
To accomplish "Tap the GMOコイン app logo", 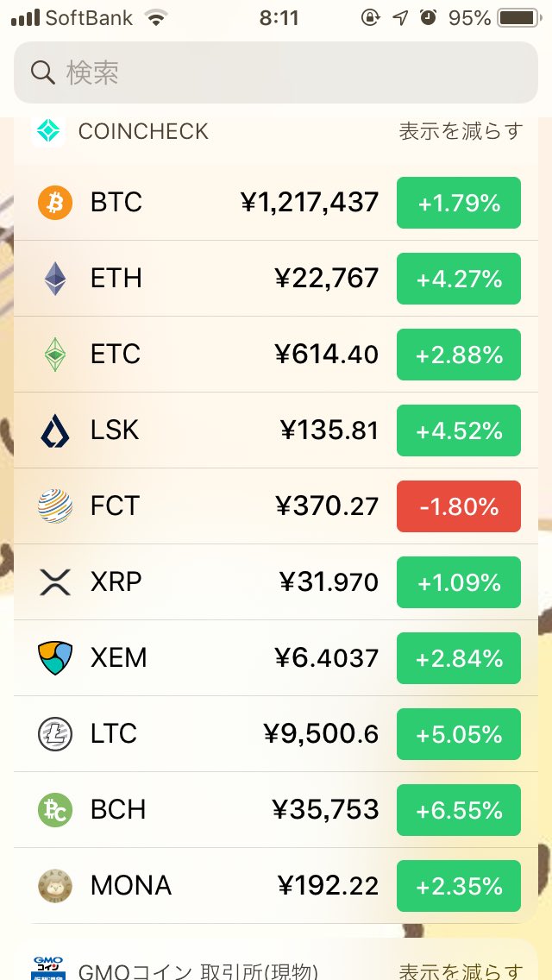I will 48,968.
